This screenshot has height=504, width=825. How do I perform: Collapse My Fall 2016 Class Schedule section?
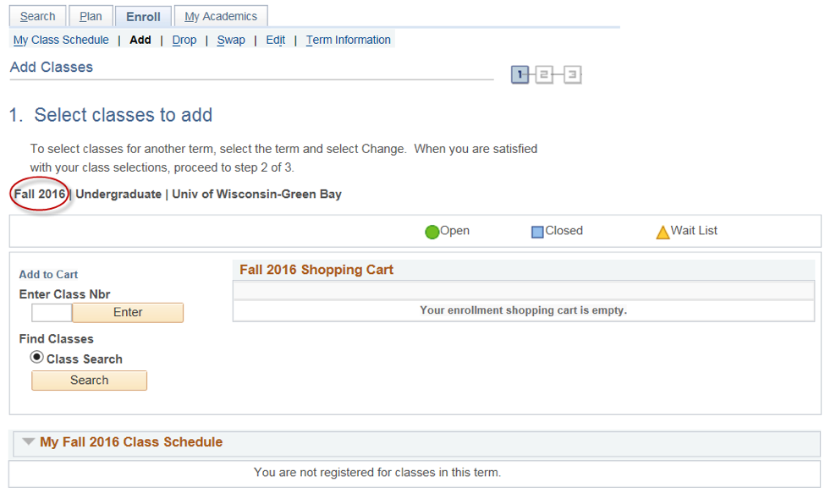(x=29, y=441)
